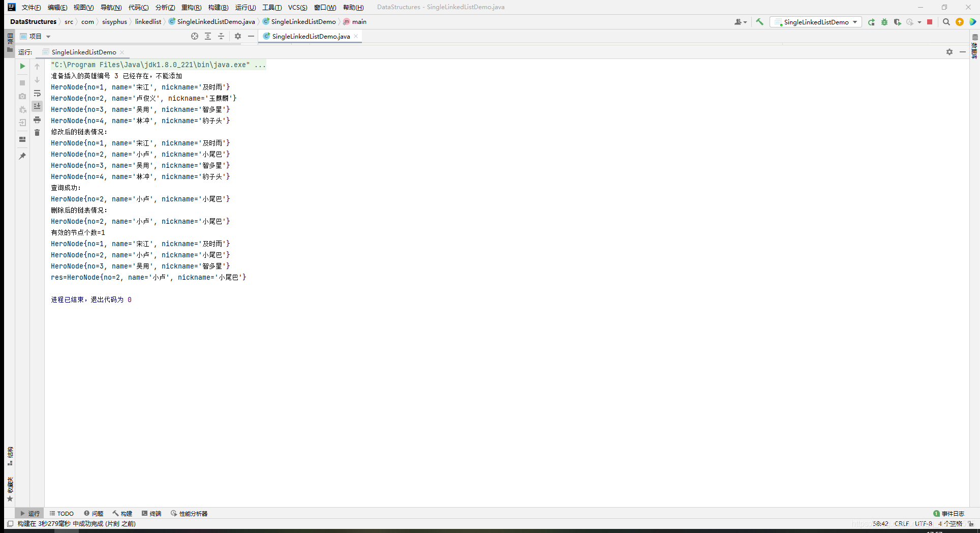Click the orange update arrow icon
This screenshot has width=980, height=533.
pos(960,22)
